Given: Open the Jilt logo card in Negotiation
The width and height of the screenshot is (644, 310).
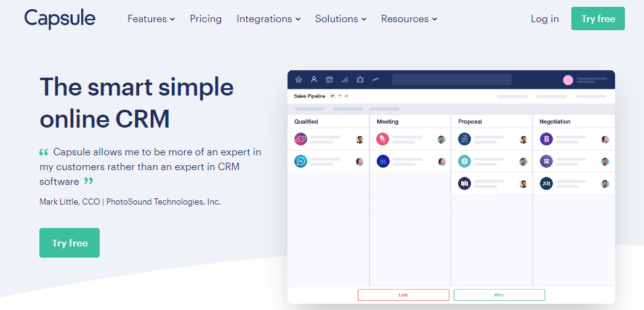Looking at the screenshot, I should tap(546, 184).
